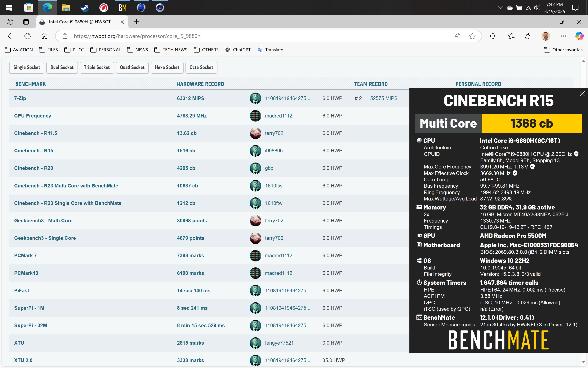Open user madred1112 on CPU Frequency row
The height and width of the screenshot is (368, 588).
coord(278,116)
